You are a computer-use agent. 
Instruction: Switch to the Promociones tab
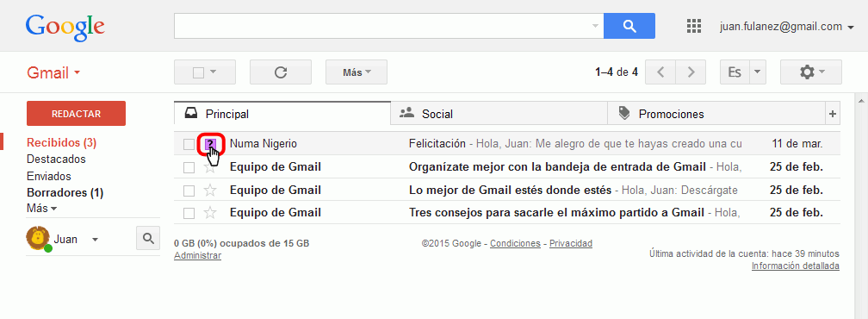[x=716, y=114]
